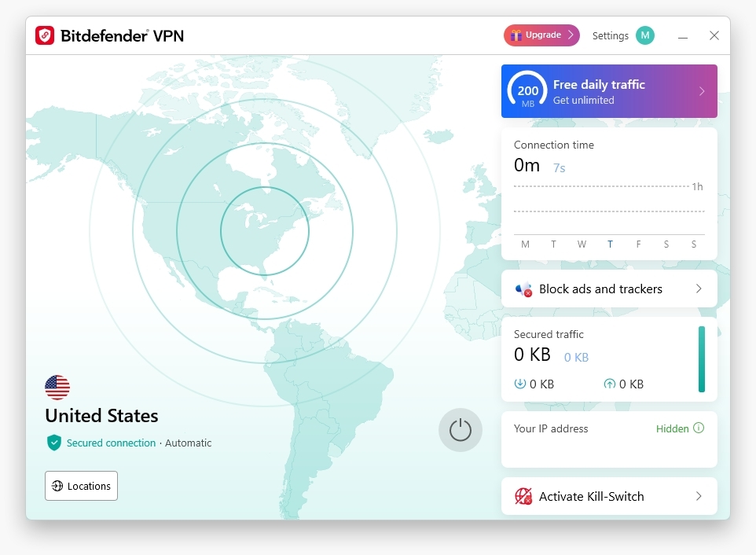The width and height of the screenshot is (756, 555).
Task: Expand Block ads and trackers chevron
Action: pos(699,289)
